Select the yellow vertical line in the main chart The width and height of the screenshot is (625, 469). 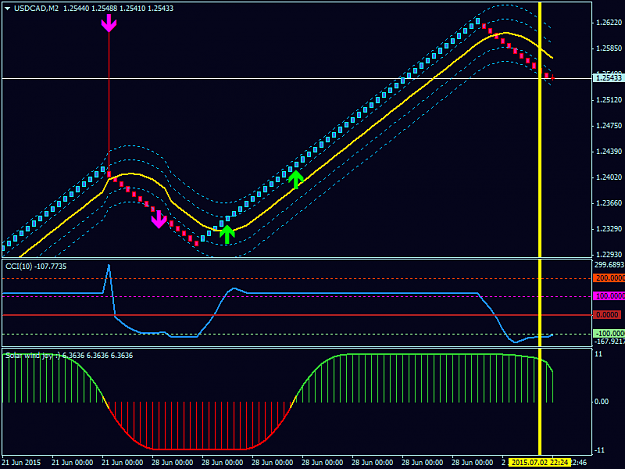pos(540,129)
